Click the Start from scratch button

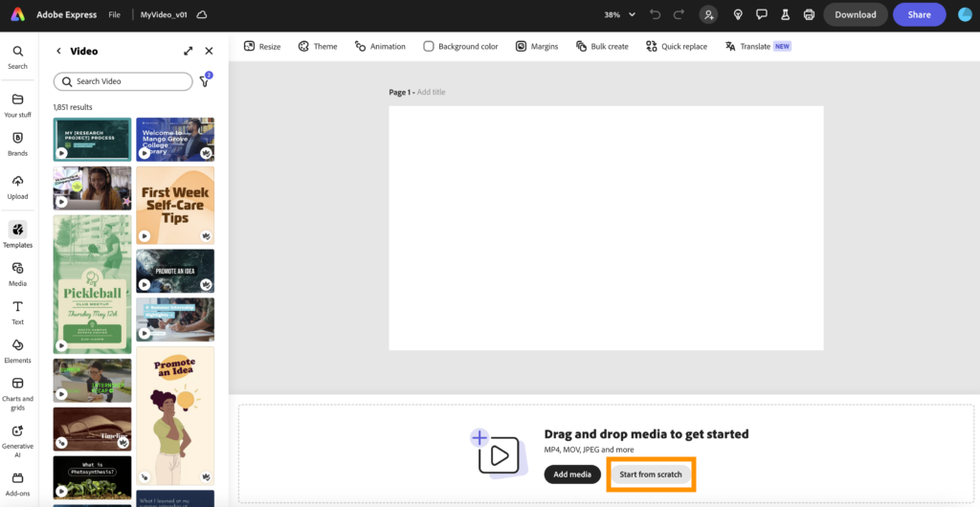[x=651, y=474]
